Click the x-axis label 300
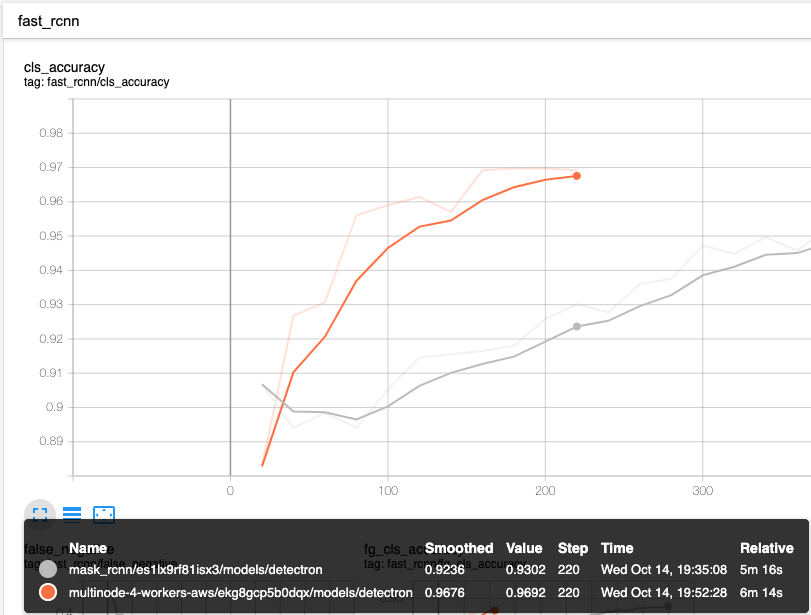 tap(702, 490)
